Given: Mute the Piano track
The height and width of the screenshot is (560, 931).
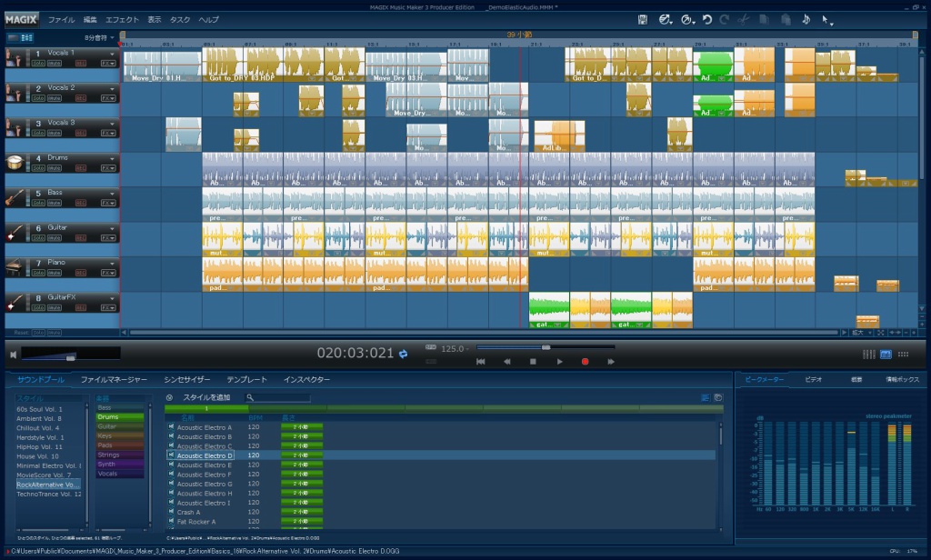Looking at the screenshot, I should click(x=54, y=273).
